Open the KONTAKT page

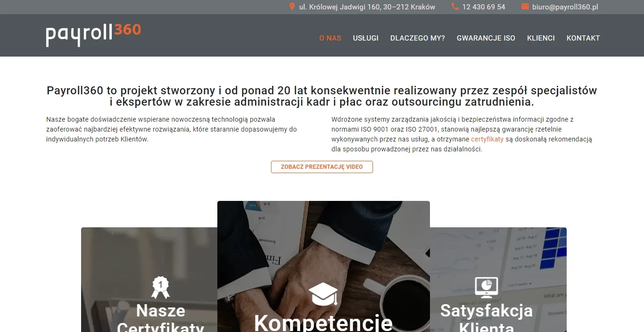[583, 38]
